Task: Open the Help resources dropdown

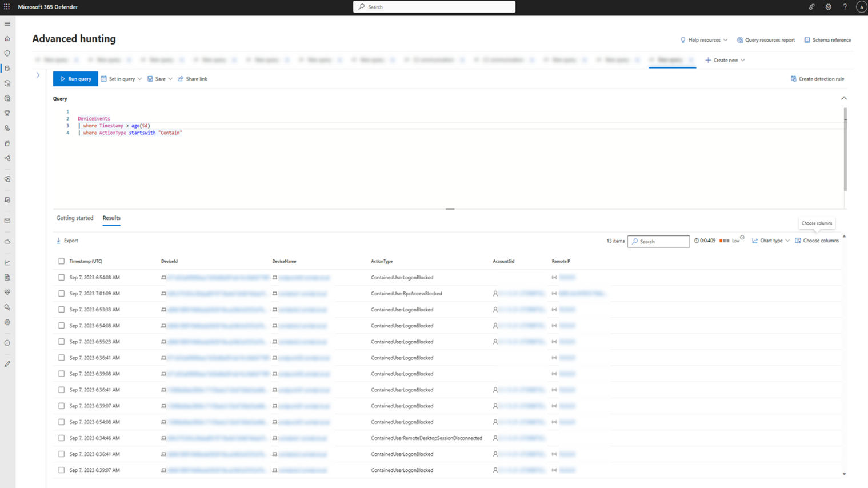Action: click(x=703, y=40)
